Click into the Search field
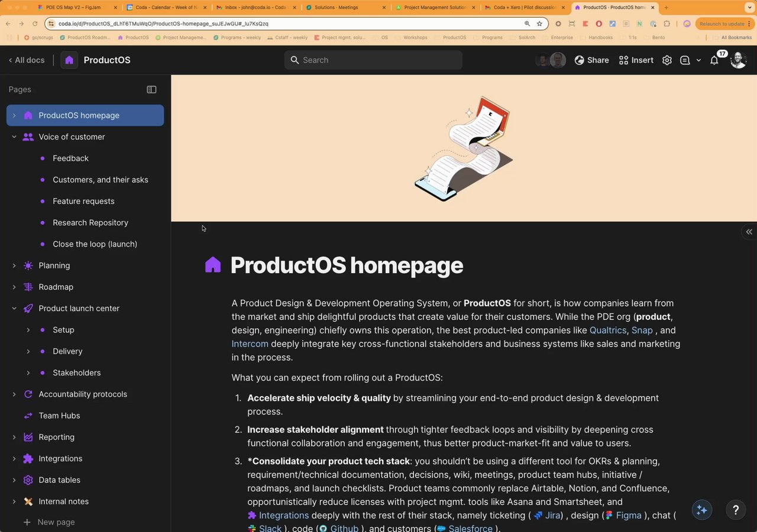This screenshot has height=532, width=757. (373, 60)
